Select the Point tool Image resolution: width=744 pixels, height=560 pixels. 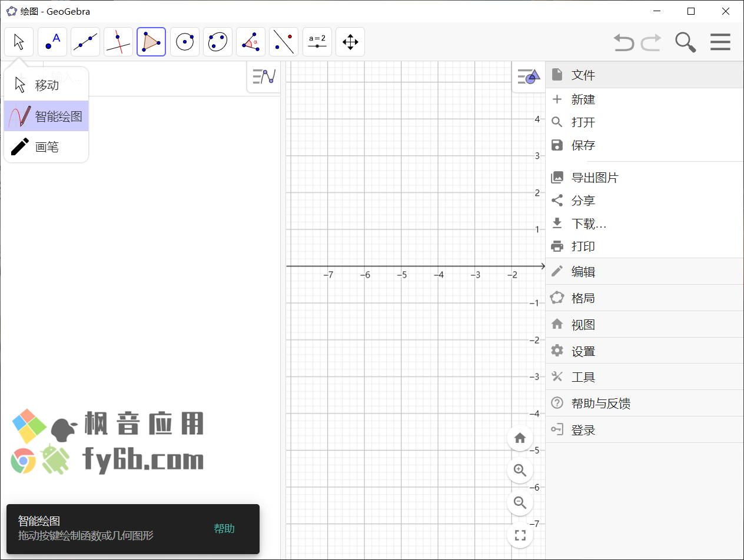[52, 42]
